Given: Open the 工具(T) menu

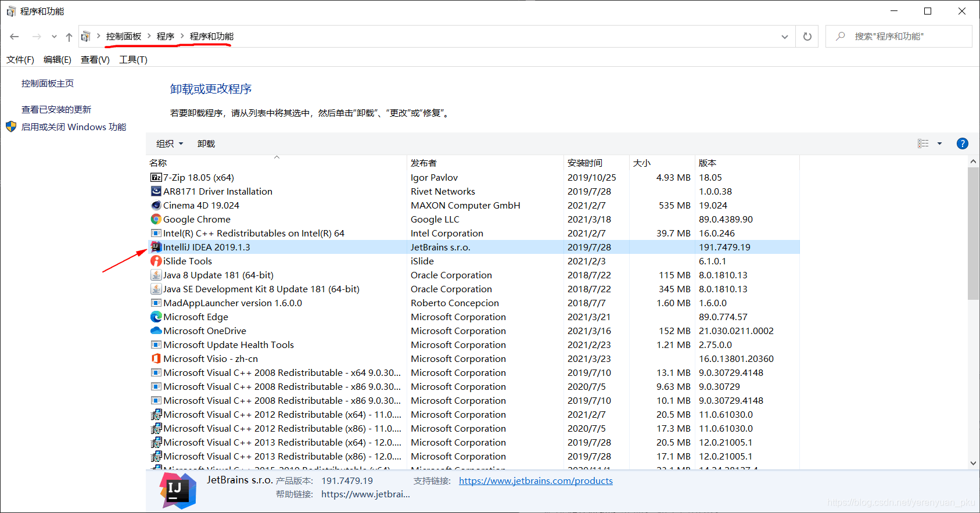Looking at the screenshot, I should [133, 60].
